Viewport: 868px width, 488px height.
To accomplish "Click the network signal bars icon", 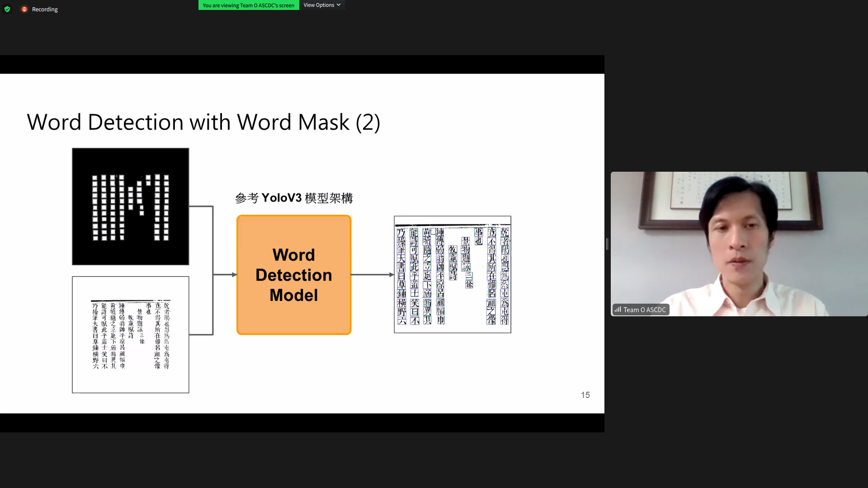I will (618, 310).
